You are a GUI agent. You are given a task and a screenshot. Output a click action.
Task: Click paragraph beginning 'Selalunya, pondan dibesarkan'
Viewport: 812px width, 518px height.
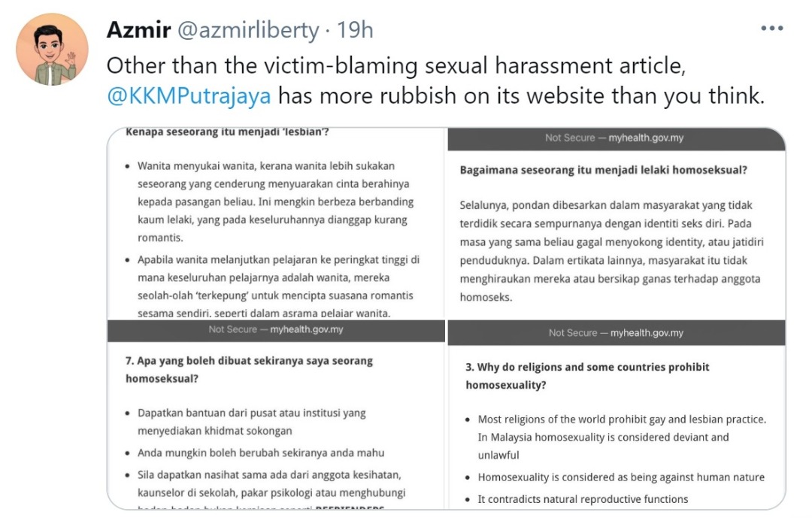point(611,251)
